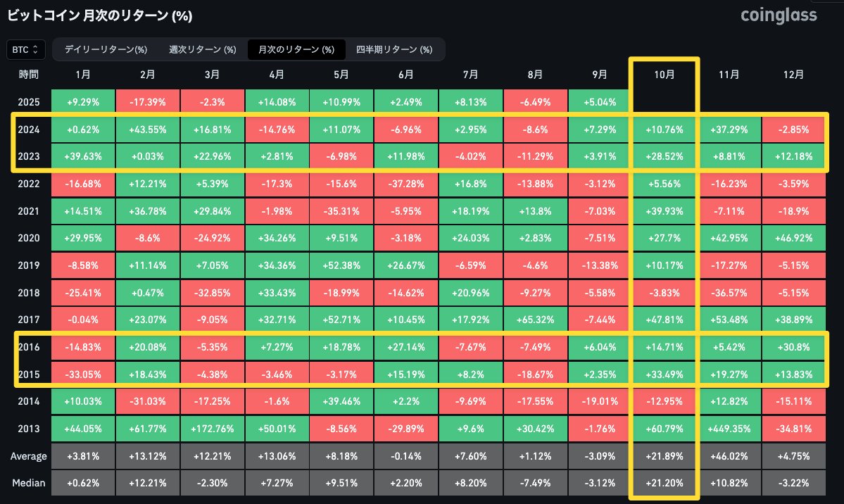844x504 pixels.
Task: Select the 2025 row label
Action: pyautogui.click(x=28, y=102)
